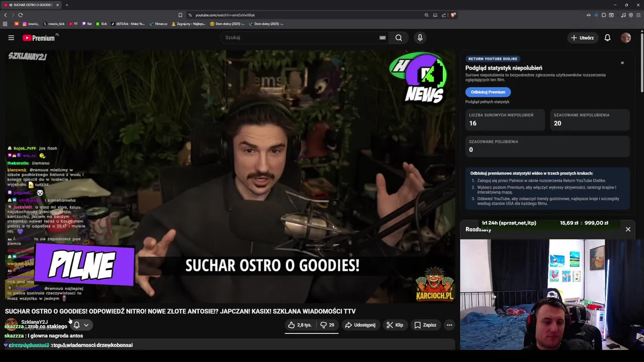Open Filman.cc bookmark

pyautogui.click(x=158, y=24)
